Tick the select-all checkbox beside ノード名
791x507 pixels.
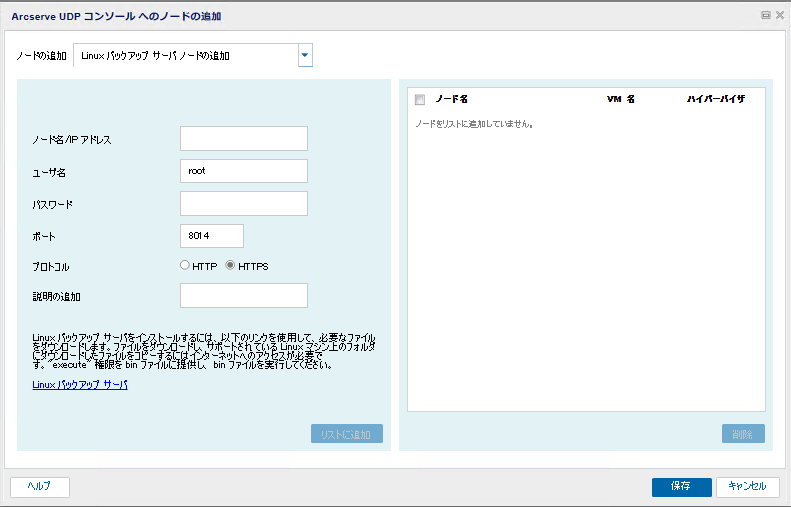coord(420,100)
